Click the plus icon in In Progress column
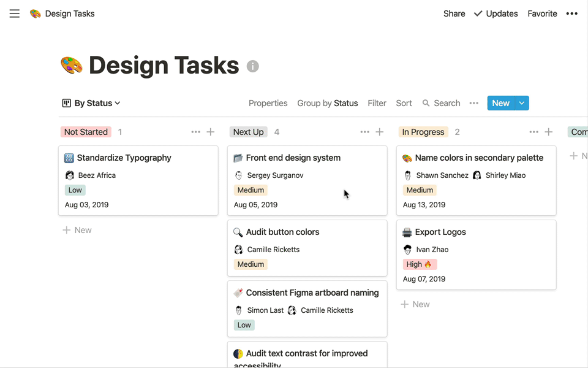The width and height of the screenshot is (588, 368). (x=549, y=132)
